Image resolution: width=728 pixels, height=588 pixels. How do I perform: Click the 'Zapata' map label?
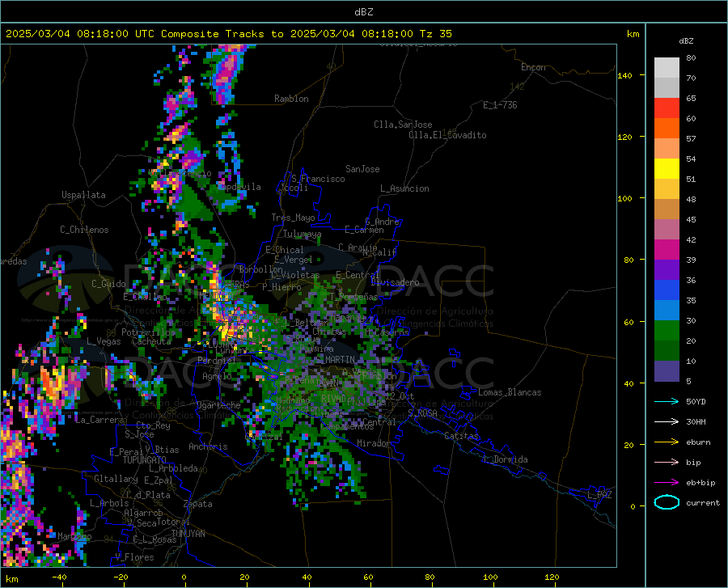tap(198, 504)
